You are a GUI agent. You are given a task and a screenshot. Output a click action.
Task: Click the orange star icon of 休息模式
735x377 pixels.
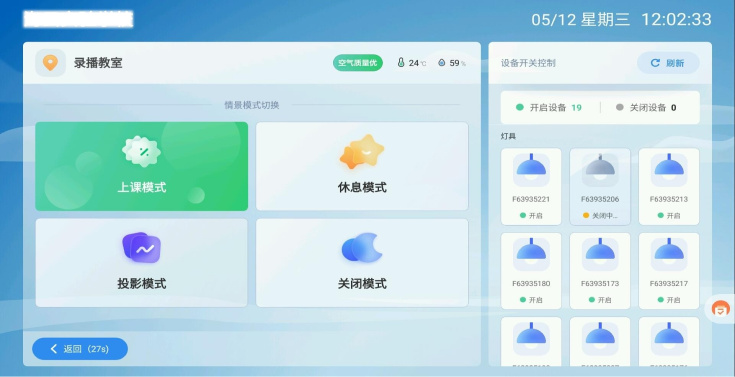coord(362,151)
